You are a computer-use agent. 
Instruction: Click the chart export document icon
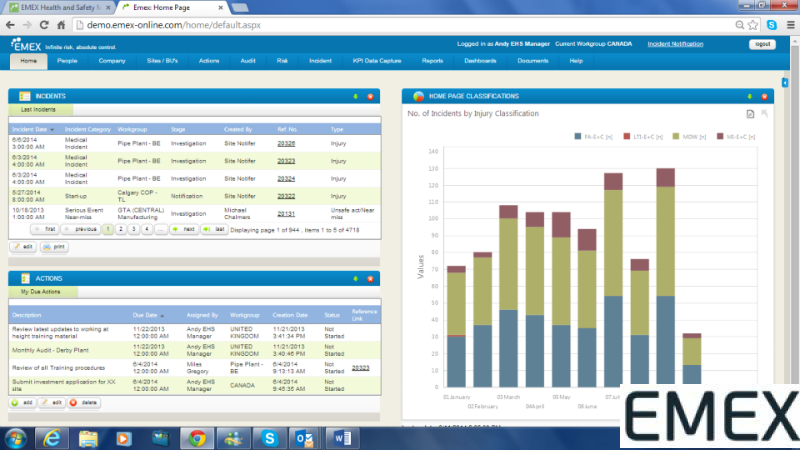751,114
